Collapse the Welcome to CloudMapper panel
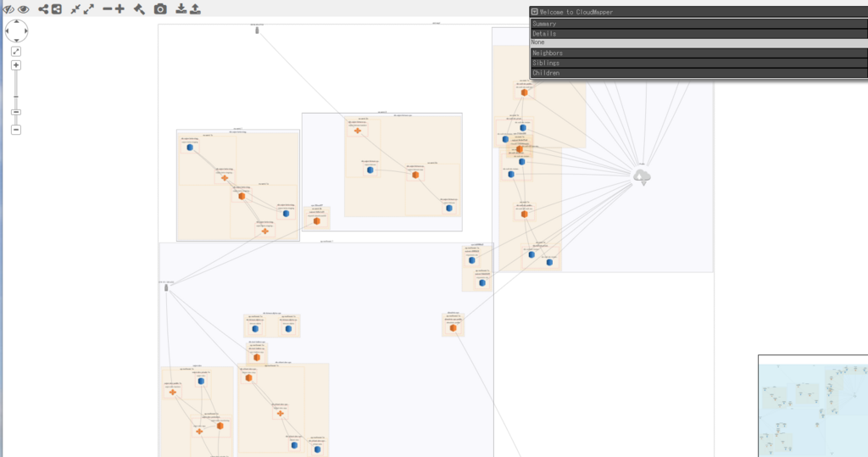Viewport: 868px width, 457px height. [x=534, y=12]
